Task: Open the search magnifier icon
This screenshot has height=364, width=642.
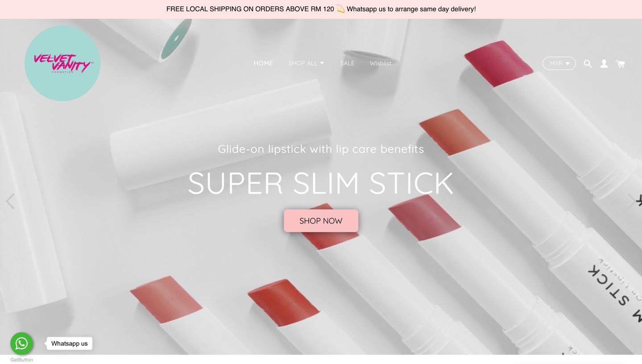Action: (x=588, y=64)
